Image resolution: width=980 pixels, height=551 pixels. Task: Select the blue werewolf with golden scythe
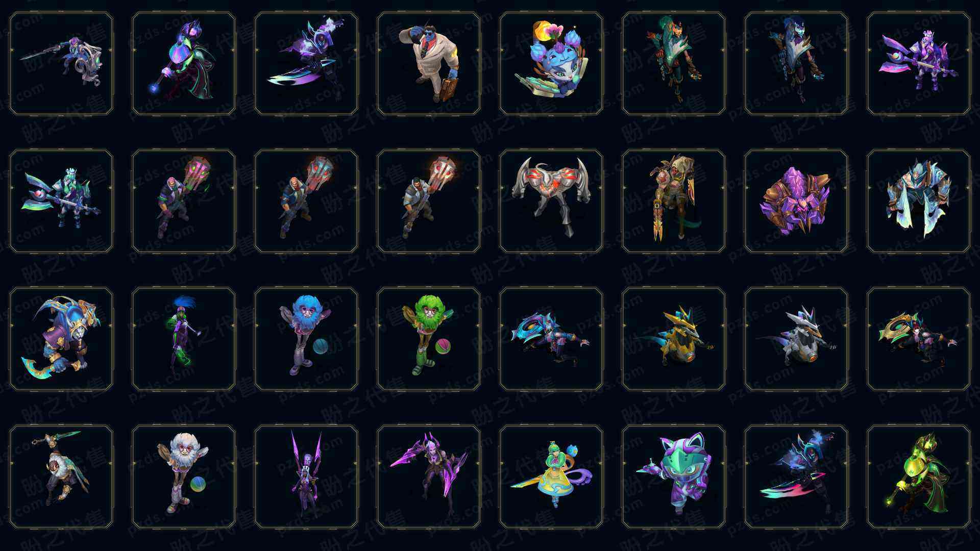tap(61, 339)
